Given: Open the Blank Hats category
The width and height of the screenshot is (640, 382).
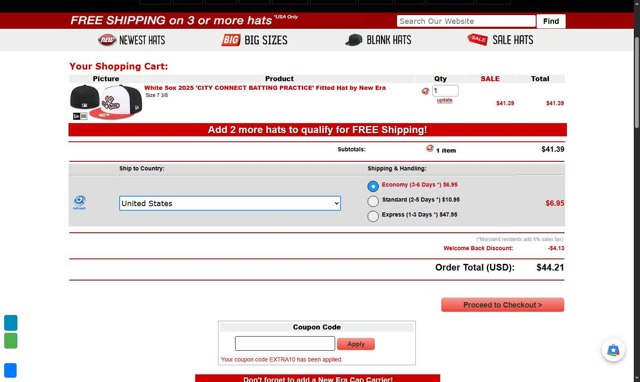Looking at the screenshot, I should [x=378, y=40].
